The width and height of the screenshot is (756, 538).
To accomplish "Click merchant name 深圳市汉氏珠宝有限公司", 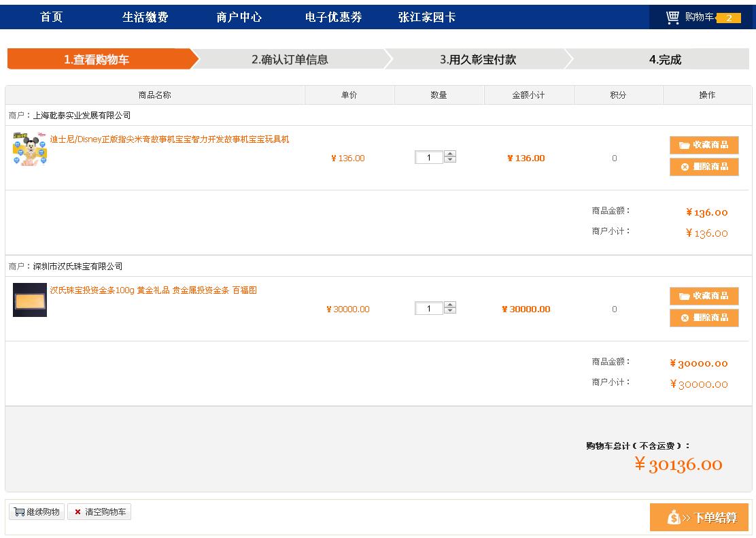I will (x=78, y=267).
